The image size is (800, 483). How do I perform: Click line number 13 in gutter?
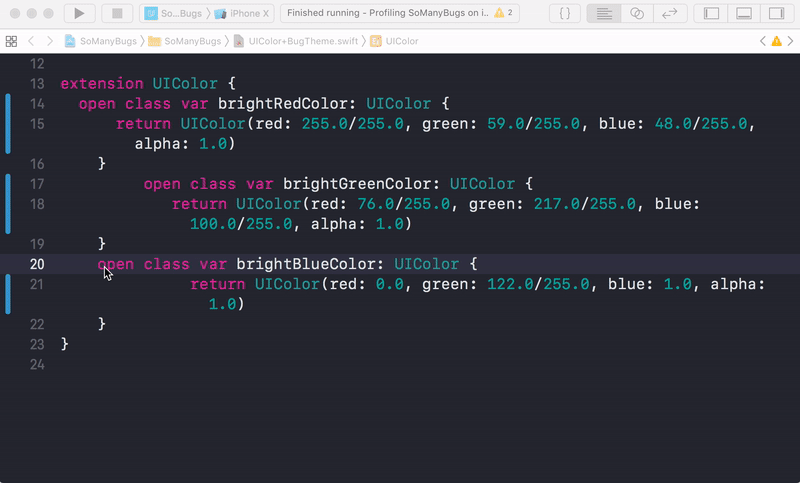click(37, 84)
